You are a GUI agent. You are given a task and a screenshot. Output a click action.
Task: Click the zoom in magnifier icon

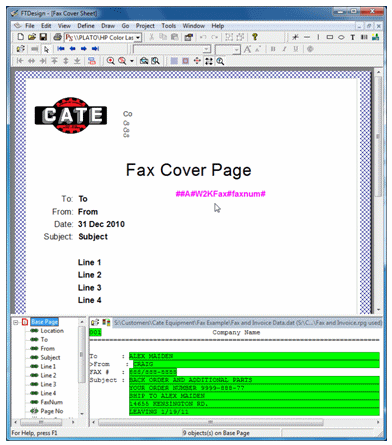tap(110, 61)
